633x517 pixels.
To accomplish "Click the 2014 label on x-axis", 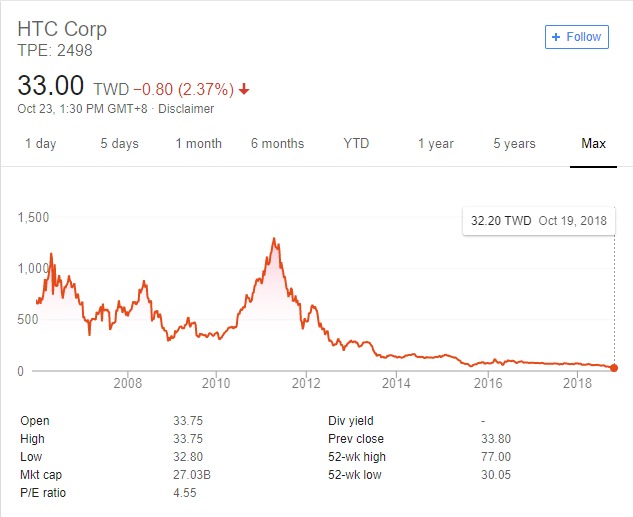I will 396,383.
